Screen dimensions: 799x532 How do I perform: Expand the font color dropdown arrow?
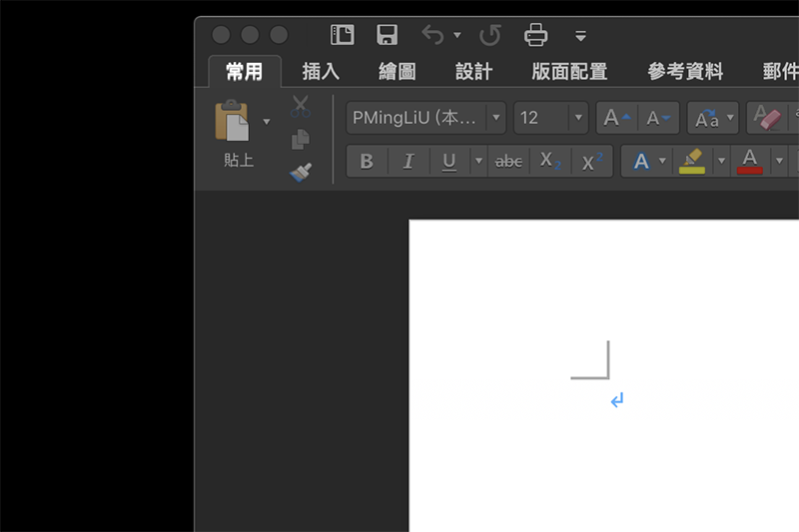[x=779, y=161]
